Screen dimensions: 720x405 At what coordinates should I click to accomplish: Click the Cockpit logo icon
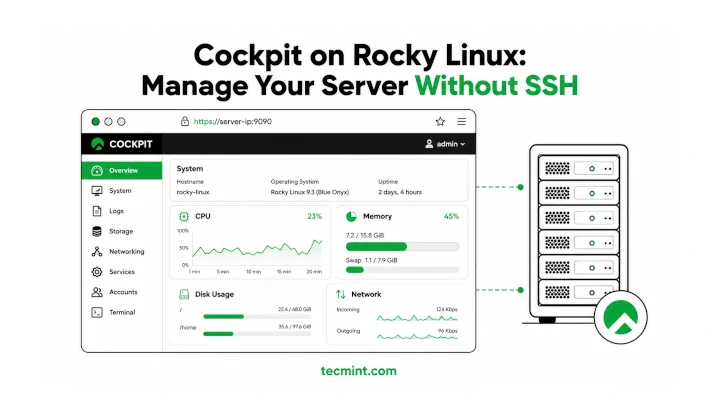(x=97, y=144)
